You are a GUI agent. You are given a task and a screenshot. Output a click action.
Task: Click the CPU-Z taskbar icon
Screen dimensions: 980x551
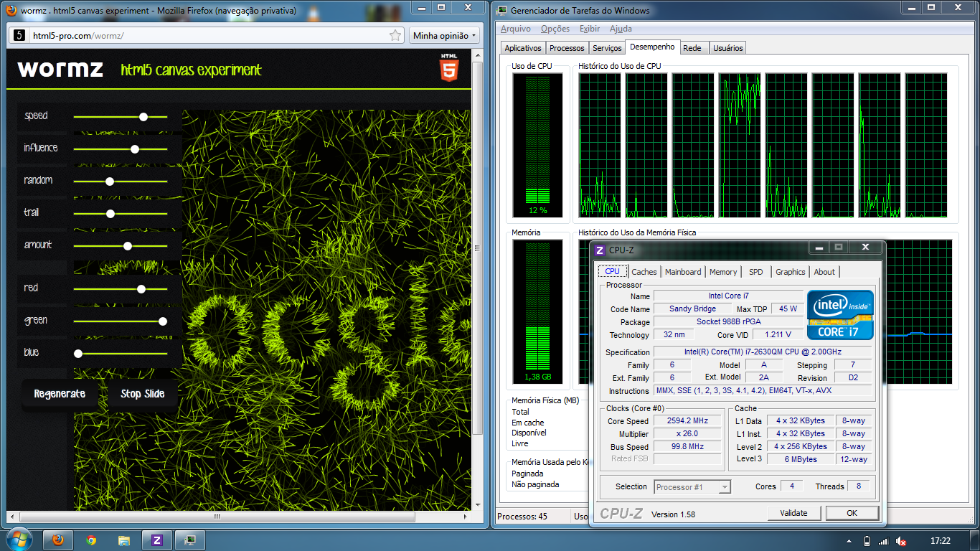tap(157, 540)
